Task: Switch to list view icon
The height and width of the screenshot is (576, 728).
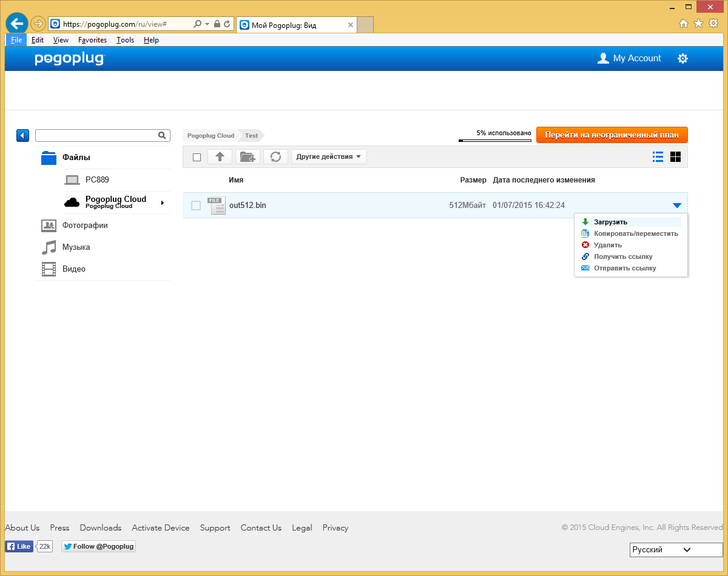Action: (x=658, y=157)
